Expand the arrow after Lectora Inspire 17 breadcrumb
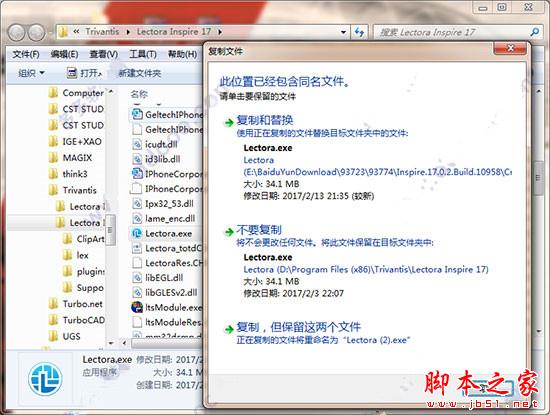The width and height of the screenshot is (550, 415). click(220, 32)
